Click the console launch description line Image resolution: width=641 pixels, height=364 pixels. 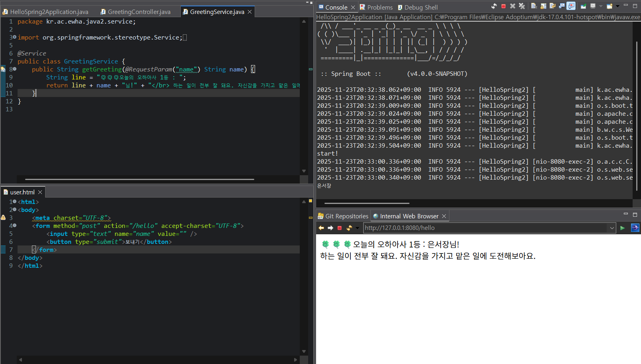478,17
